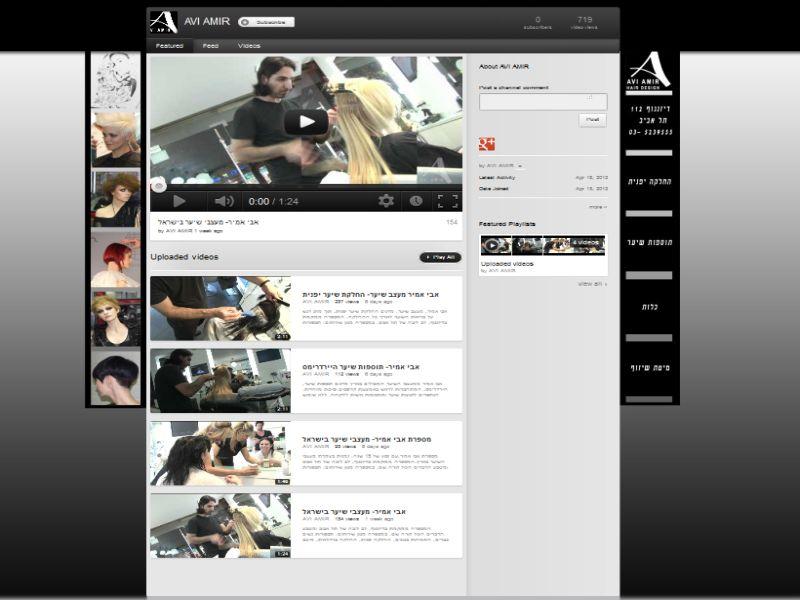
Task: Click the sketch drawing image in left banner
Action: click(115, 80)
